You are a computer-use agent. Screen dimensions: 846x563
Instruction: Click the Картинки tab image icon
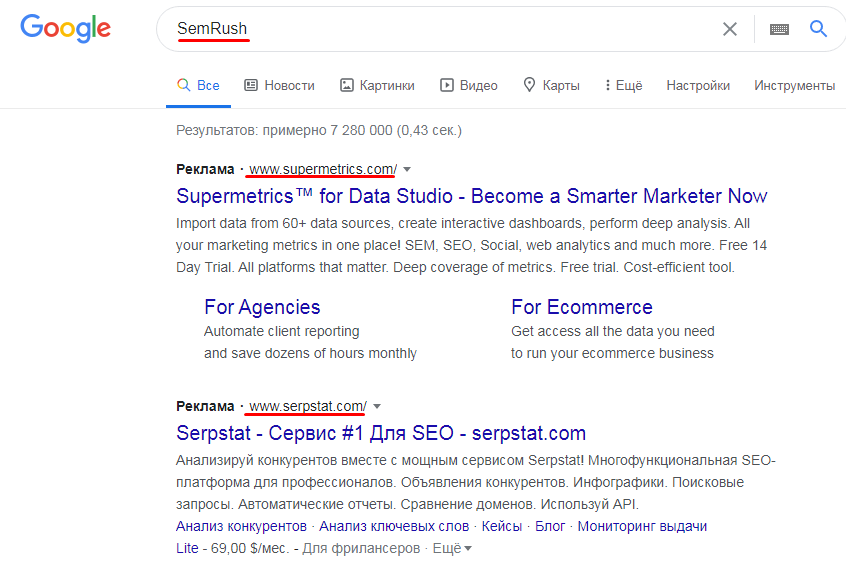point(347,85)
